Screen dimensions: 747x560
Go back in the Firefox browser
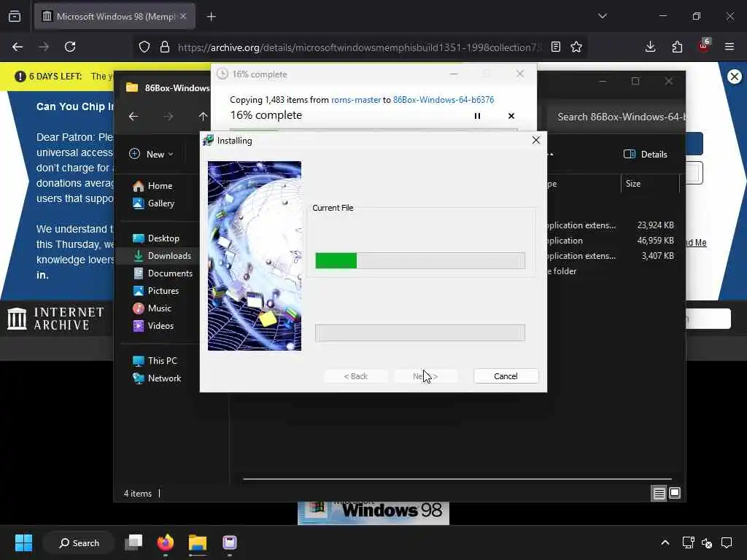[x=18, y=47]
